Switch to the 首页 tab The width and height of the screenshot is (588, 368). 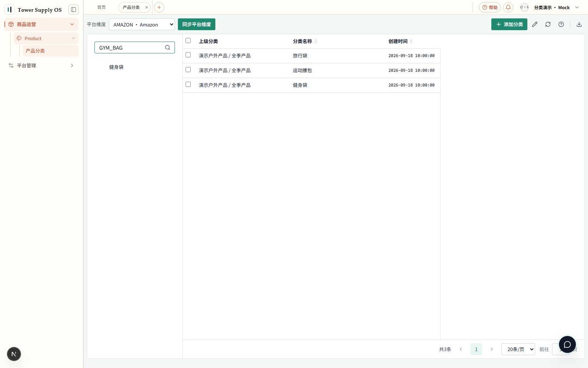101,7
